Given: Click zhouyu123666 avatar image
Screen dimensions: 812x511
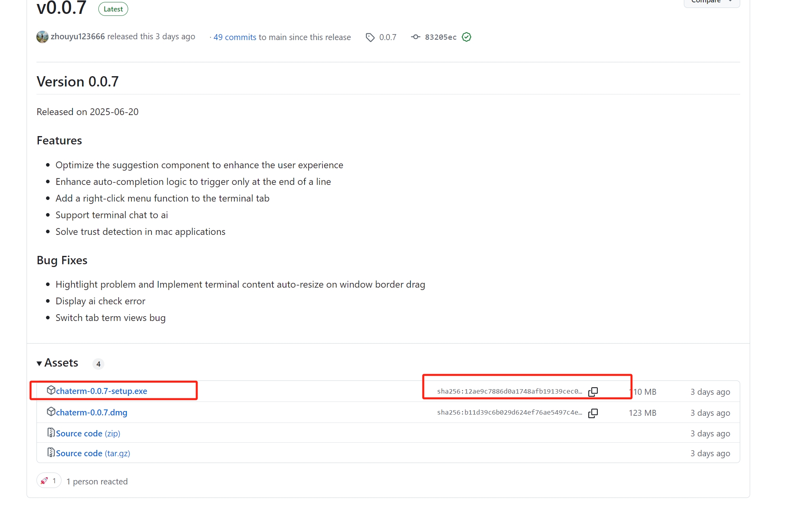Looking at the screenshot, I should point(42,37).
